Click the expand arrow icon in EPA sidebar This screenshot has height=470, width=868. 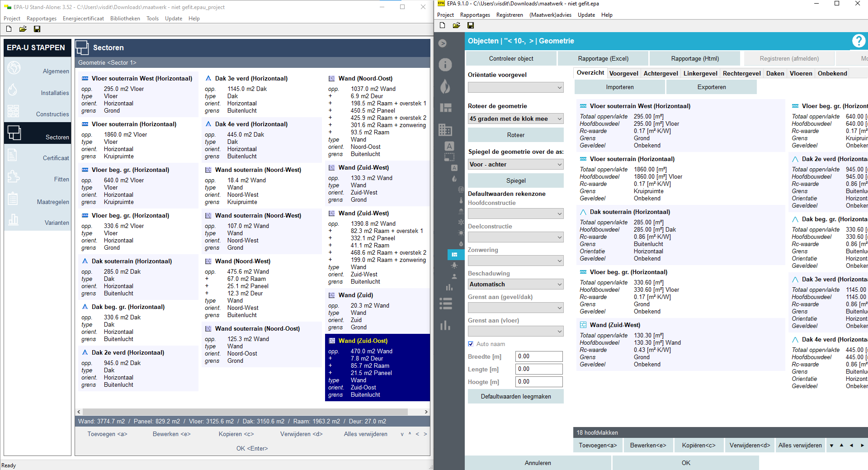[x=443, y=43]
